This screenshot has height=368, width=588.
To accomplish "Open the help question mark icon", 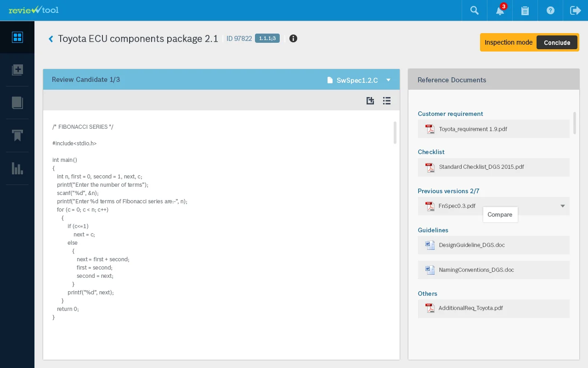I will coord(550,10).
